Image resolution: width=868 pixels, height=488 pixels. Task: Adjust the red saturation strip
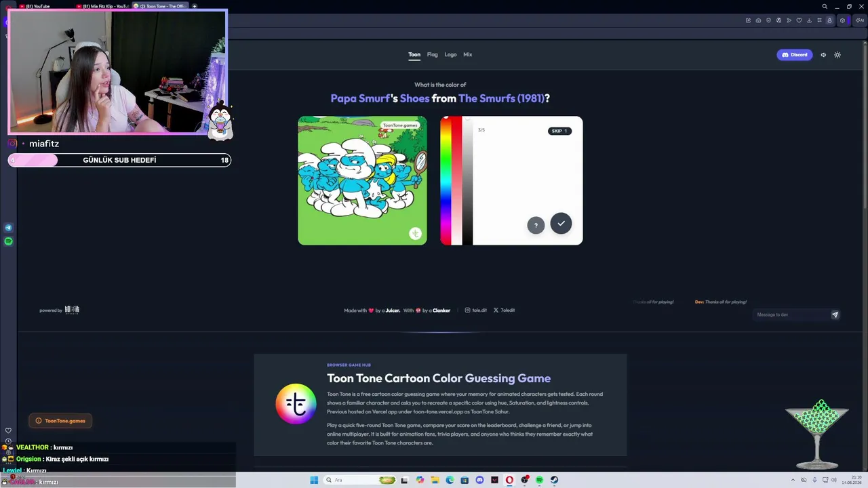click(x=456, y=181)
